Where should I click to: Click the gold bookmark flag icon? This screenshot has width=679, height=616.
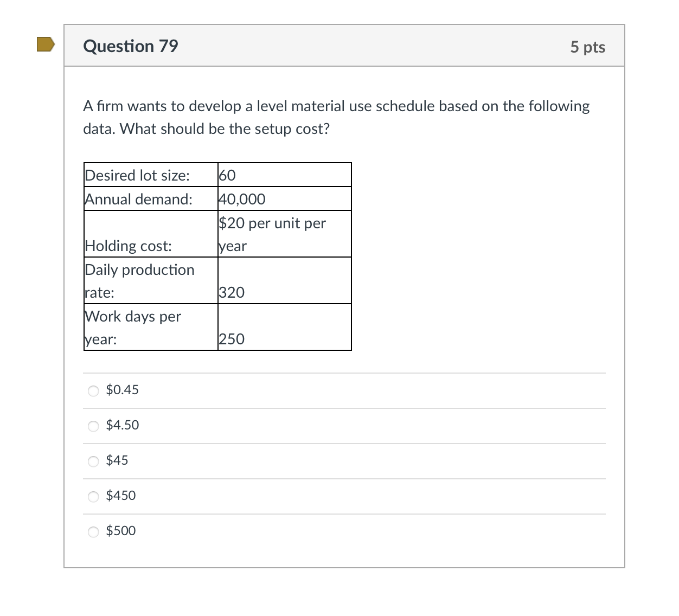tap(44, 43)
